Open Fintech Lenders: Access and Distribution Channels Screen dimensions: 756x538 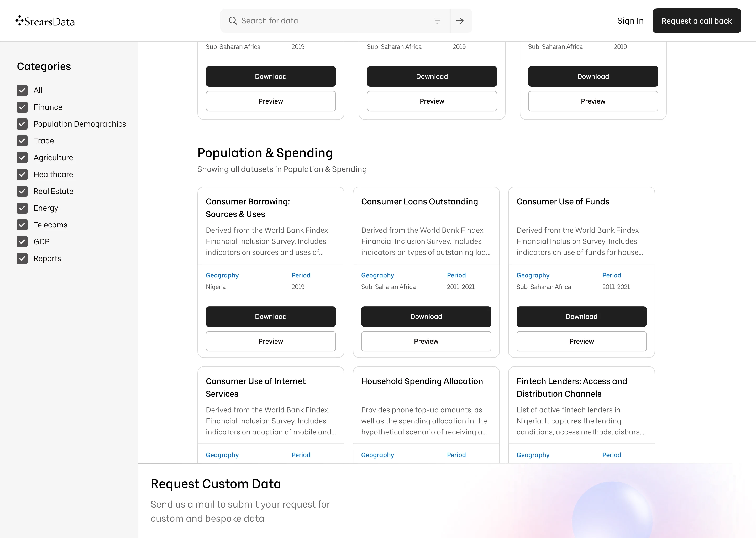571,387
